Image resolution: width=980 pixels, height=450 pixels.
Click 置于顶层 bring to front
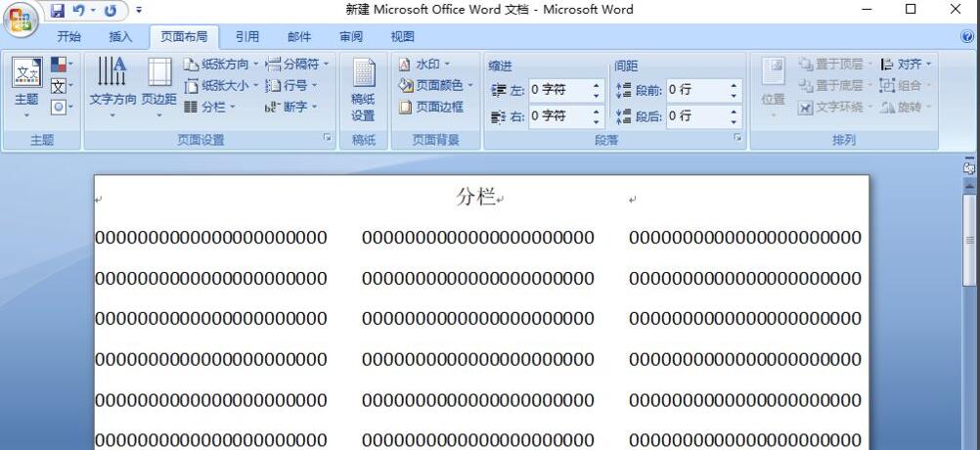click(x=835, y=64)
